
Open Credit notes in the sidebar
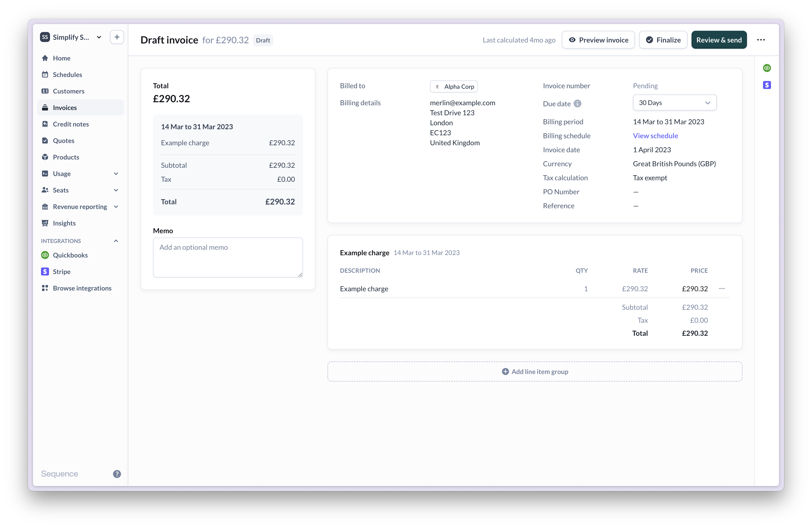(x=80, y=124)
